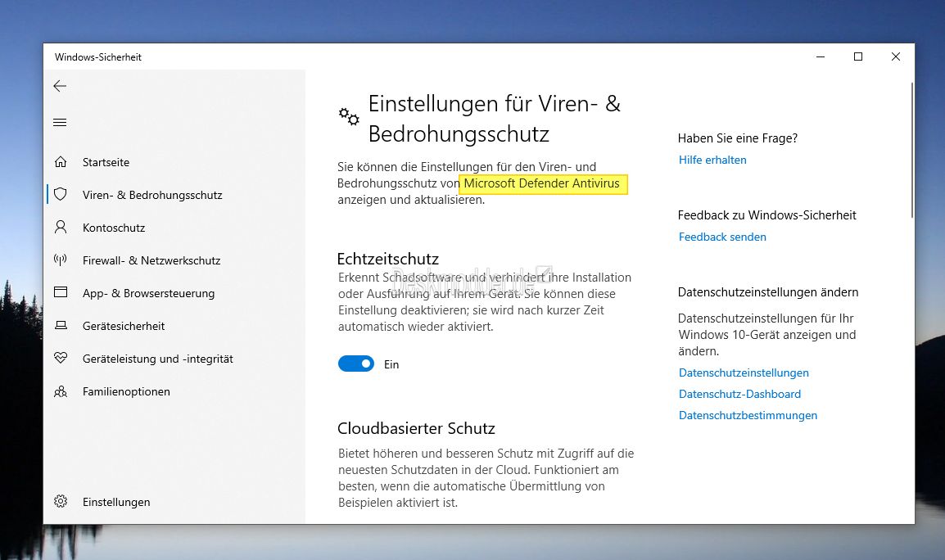Click the Feedback senden link

pos(722,237)
